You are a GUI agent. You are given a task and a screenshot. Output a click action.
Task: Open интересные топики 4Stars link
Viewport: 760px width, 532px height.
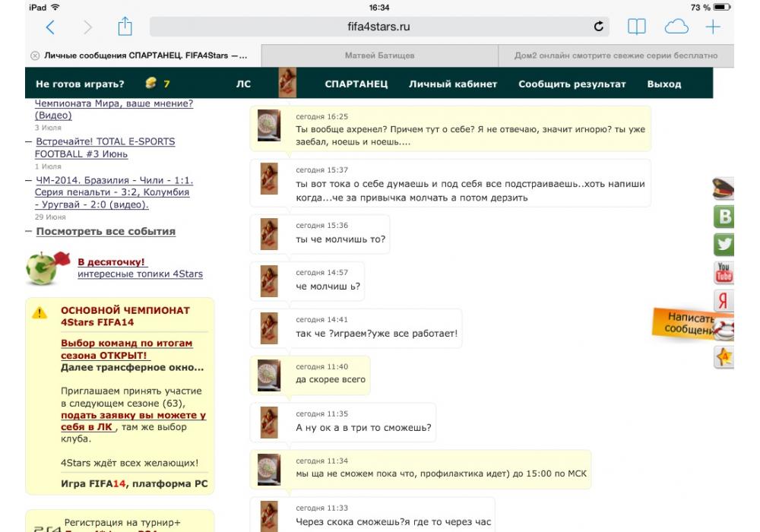click(140, 274)
